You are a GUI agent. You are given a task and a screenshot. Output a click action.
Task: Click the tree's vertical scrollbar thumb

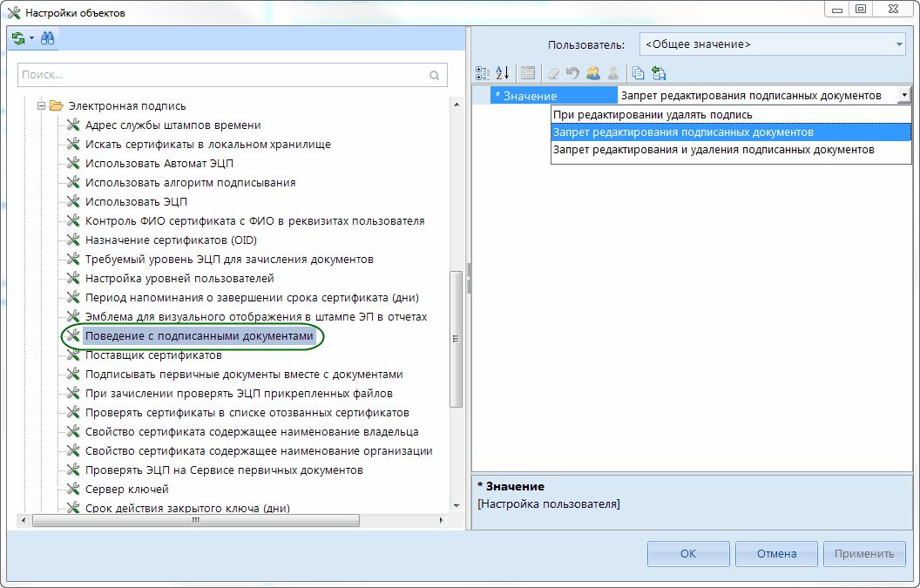(456, 340)
